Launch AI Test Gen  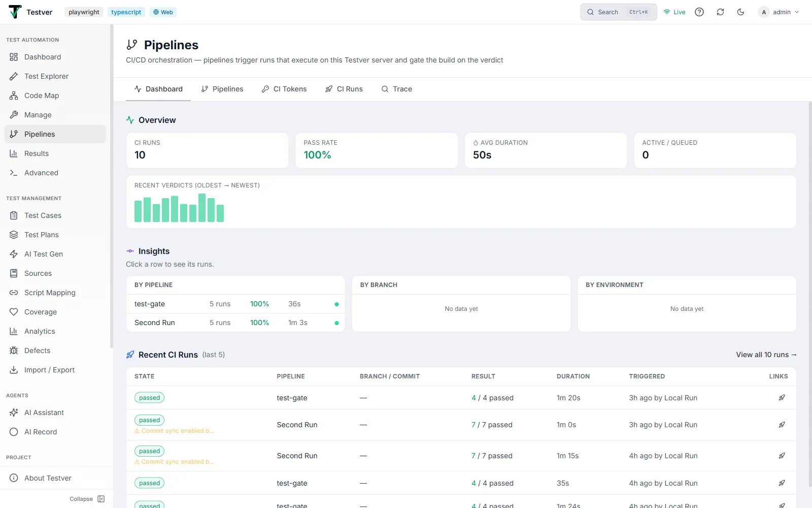pos(55,254)
